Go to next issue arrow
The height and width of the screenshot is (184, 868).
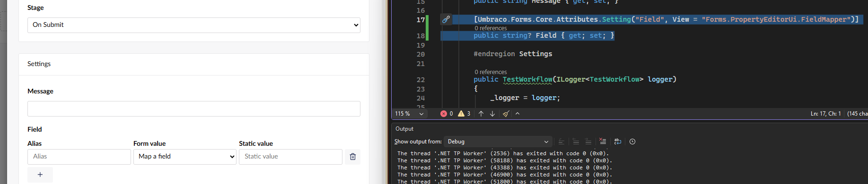492,114
